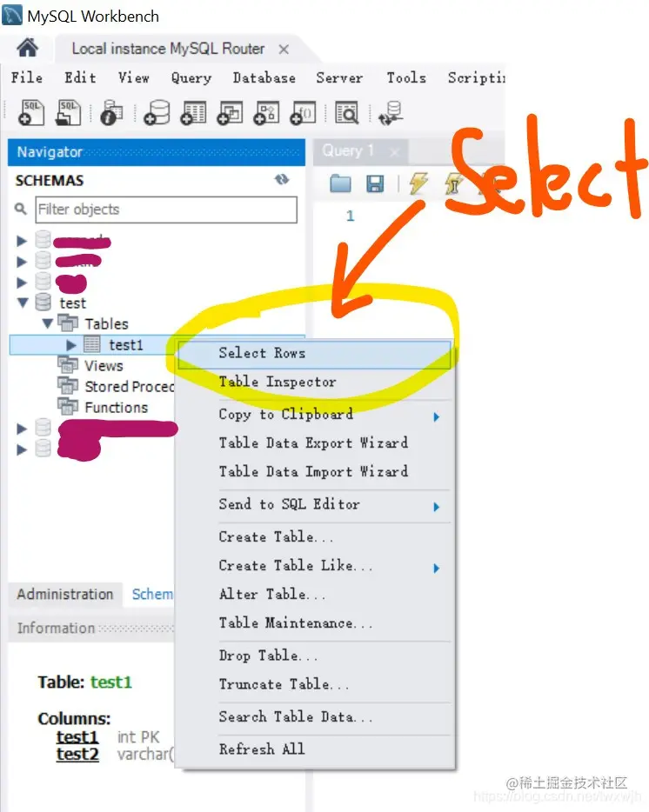This screenshot has width=649, height=812.
Task: Create a new stored procedure toolbar icon
Action: 266,112
